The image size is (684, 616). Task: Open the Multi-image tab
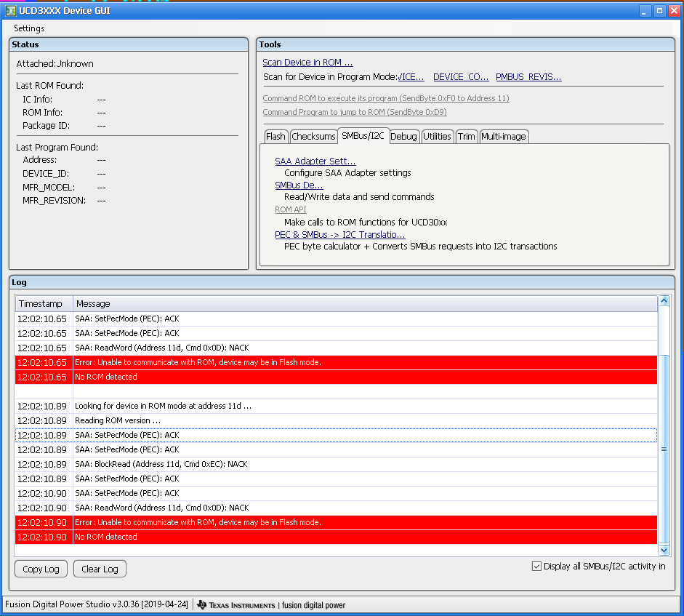click(504, 136)
